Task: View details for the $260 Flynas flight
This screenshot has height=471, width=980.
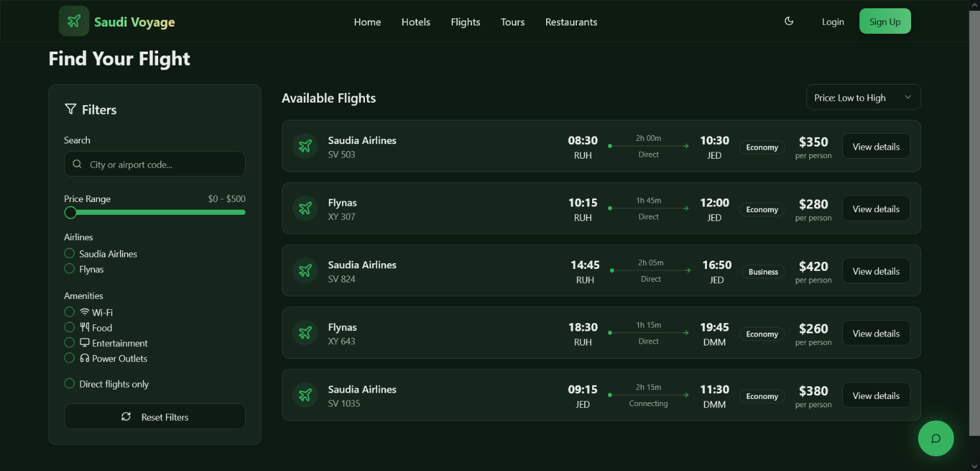Action: coord(875,333)
